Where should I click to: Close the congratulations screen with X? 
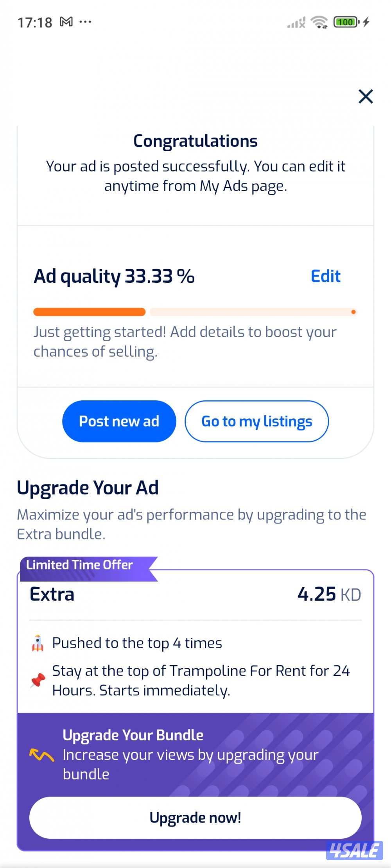click(x=366, y=96)
